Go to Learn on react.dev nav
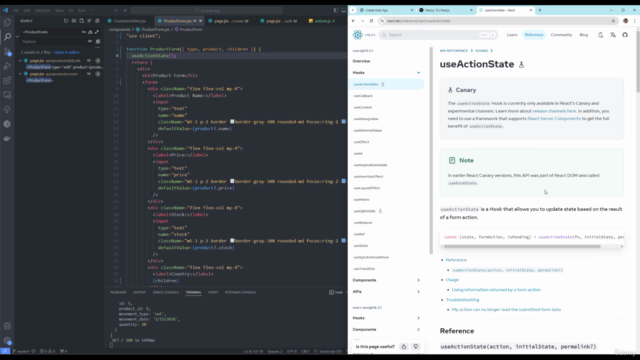The width and height of the screenshot is (640, 360). 512,35
